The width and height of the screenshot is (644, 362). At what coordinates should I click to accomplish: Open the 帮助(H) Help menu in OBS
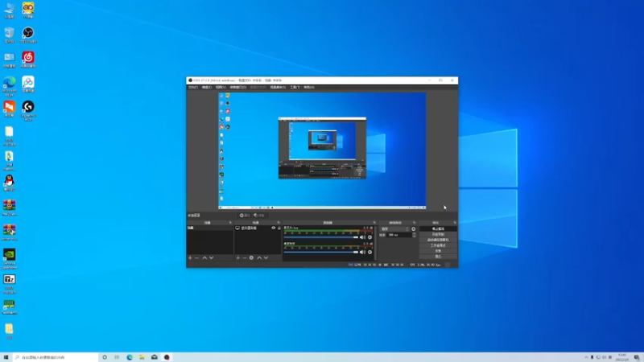pyautogui.click(x=309, y=87)
